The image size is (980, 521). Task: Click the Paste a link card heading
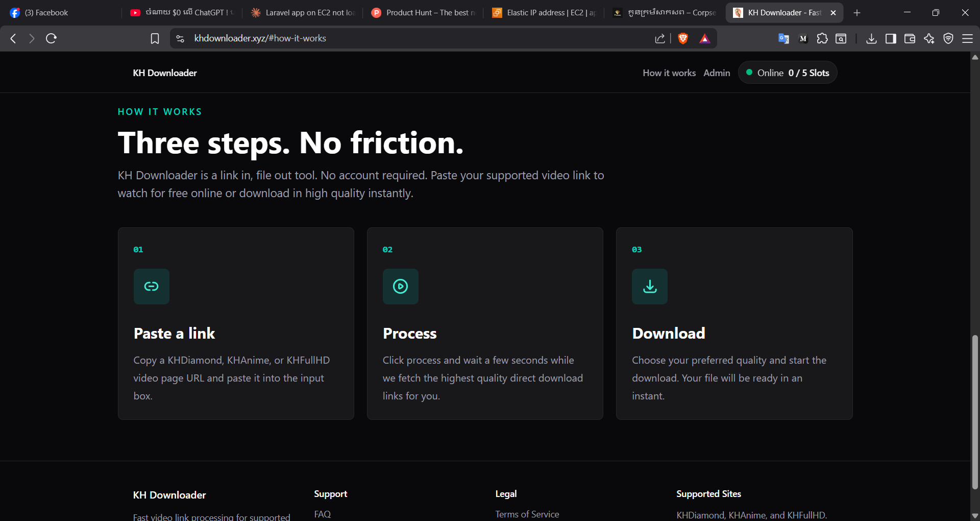[x=174, y=334]
